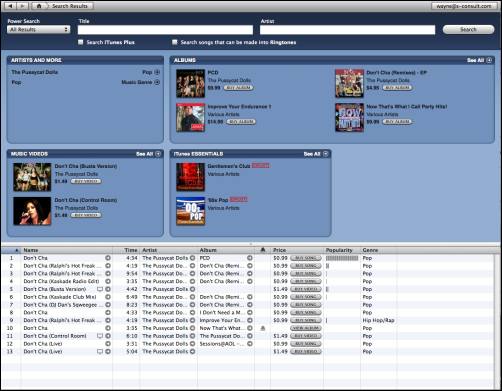Open the Don't Cha (Remixes) - EP cover
Image resolution: width=502 pixels, height=391 pixels.
click(349, 83)
